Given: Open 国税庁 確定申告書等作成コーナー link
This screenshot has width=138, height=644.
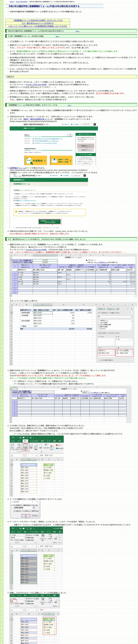Looking at the screenshot, I should click(37, 119).
